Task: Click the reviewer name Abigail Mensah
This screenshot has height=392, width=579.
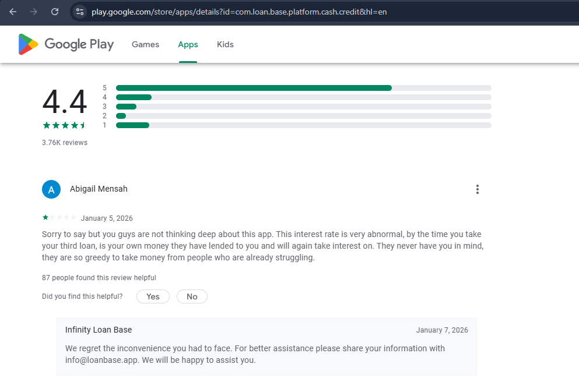Action: point(99,189)
